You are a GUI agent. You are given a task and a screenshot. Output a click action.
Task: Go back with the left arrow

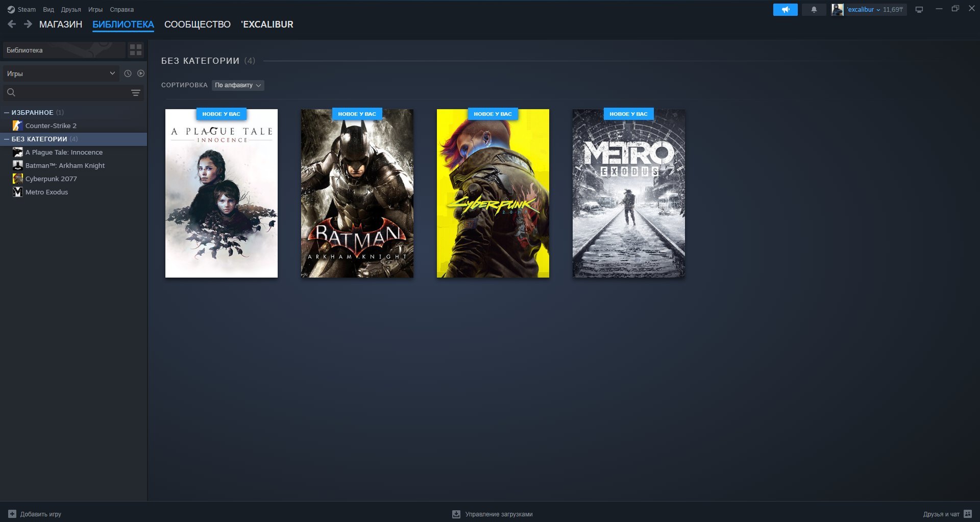click(x=12, y=24)
